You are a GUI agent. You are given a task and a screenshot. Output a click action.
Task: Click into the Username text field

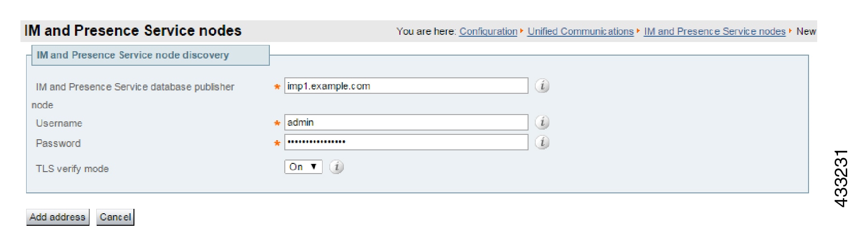point(406,122)
